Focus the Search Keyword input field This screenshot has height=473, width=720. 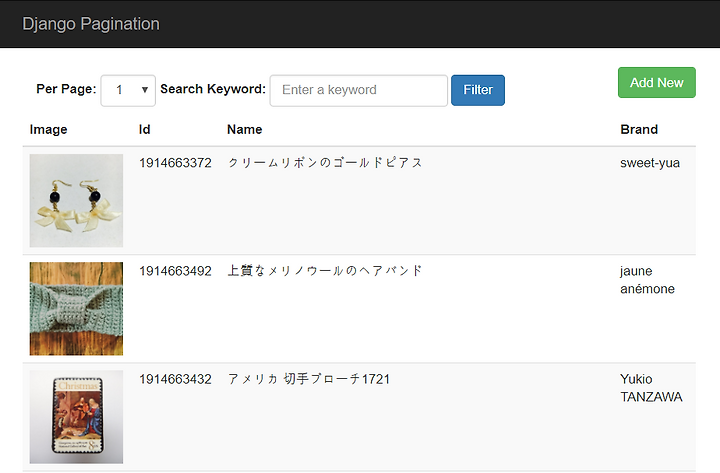point(358,90)
